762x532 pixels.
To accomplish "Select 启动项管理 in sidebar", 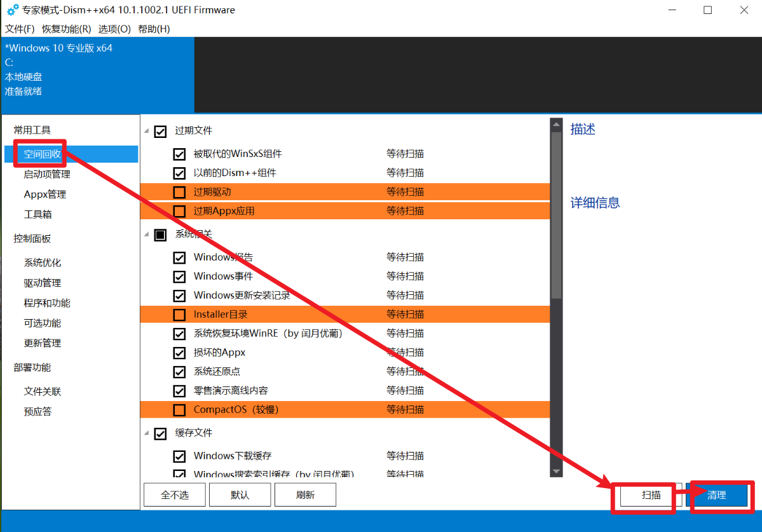I will pos(47,174).
